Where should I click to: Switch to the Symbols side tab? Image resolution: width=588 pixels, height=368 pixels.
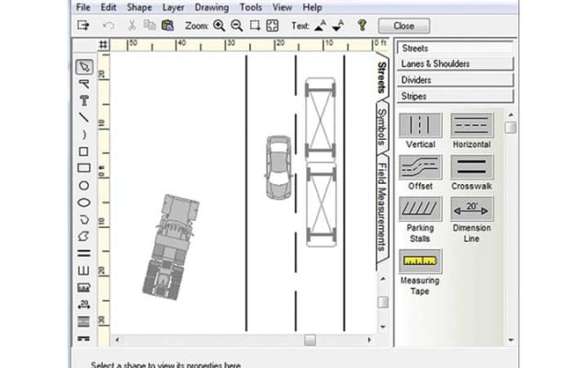[383, 129]
